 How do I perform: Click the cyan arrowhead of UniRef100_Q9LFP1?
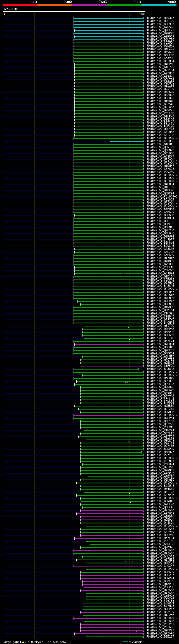point(143,30)
